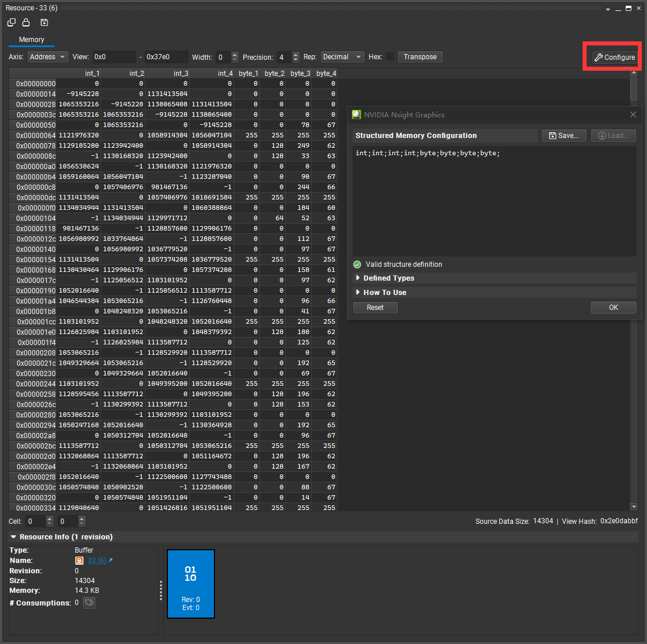647x644 pixels.
Task: Toggle the lock icon in resource toolbar
Action: point(26,22)
